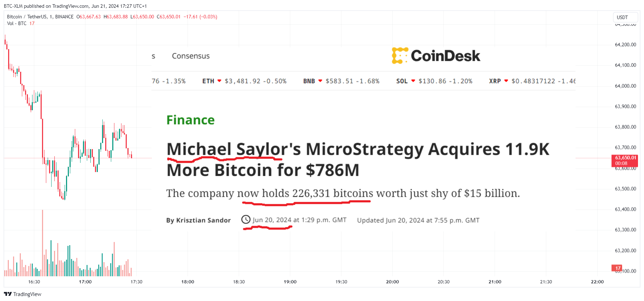The height and width of the screenshot is (301, 644).
Task: Click the CoinDesk logo icon
Action: tap(400, 56)
